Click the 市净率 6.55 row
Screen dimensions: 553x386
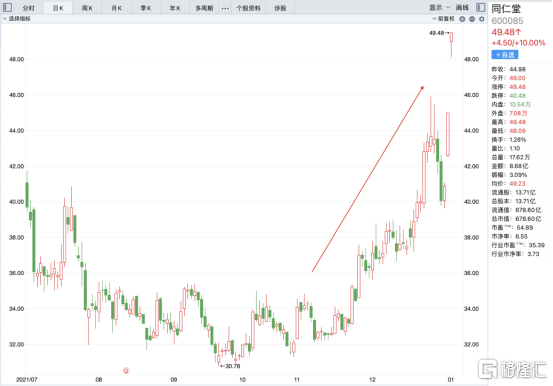[510, 237]
